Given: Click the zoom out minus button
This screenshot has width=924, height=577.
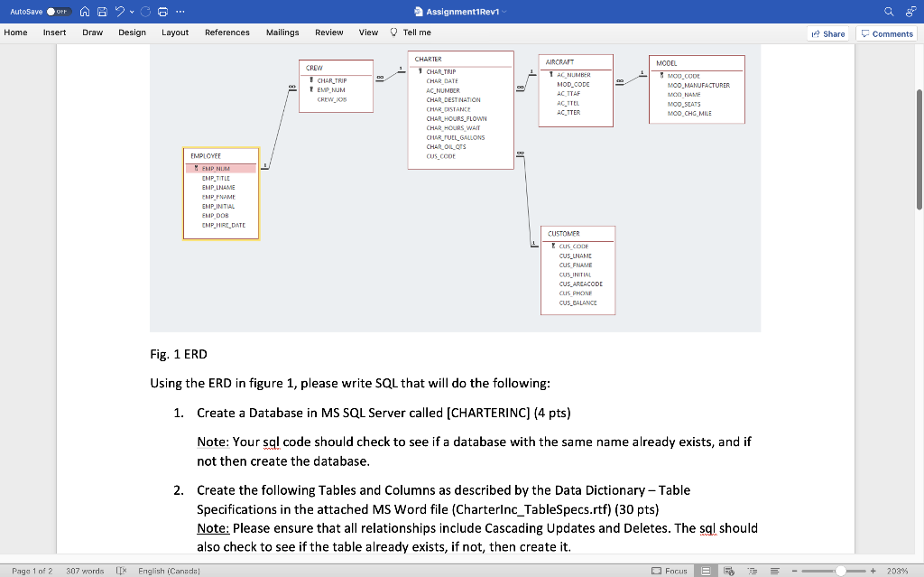Looking at the screenshot, I should tap(794, 571).
